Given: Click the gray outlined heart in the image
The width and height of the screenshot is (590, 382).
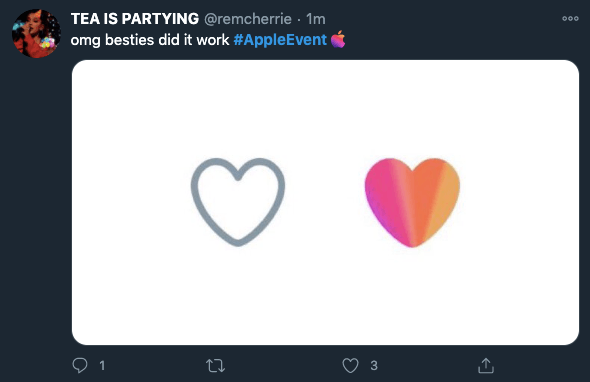Looking at the screenshot, I should 238,202.
